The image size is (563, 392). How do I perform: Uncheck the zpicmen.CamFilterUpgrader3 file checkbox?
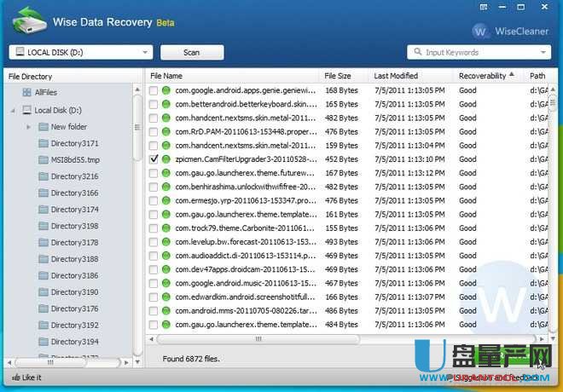tap(154, 159)
